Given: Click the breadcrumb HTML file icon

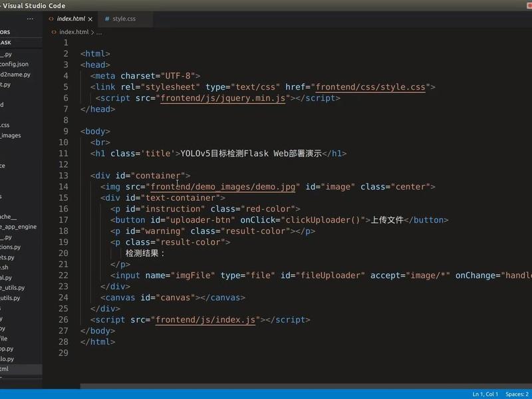Looking at the screenshot, I should pos(54,32).
